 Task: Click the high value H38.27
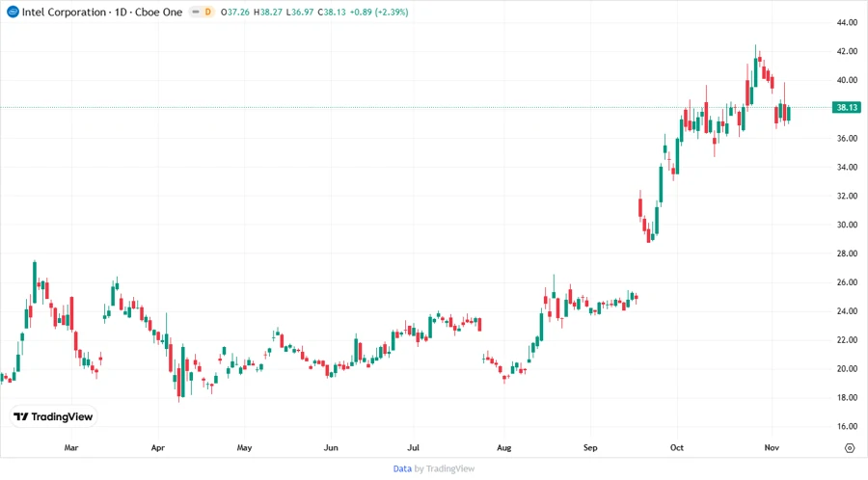268,13
